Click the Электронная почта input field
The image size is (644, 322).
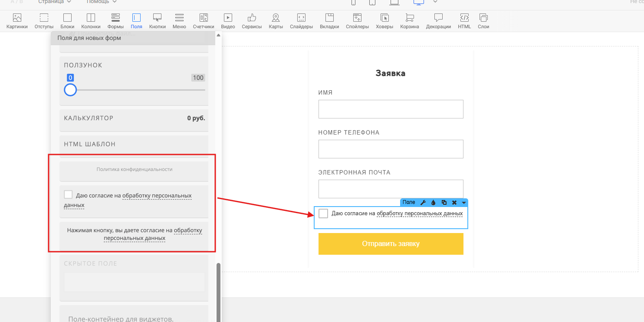(x=391, y=189)
